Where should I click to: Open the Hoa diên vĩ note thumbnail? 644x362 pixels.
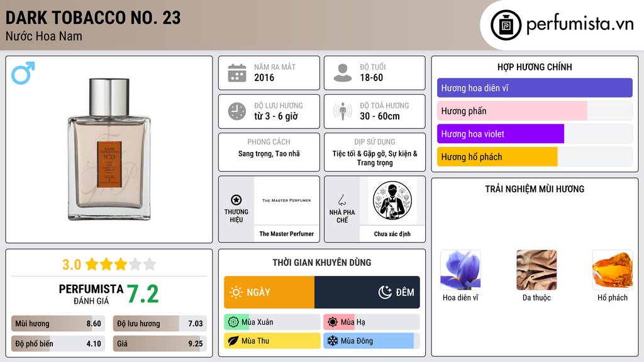pyautogui.click(x=460, y=270)
